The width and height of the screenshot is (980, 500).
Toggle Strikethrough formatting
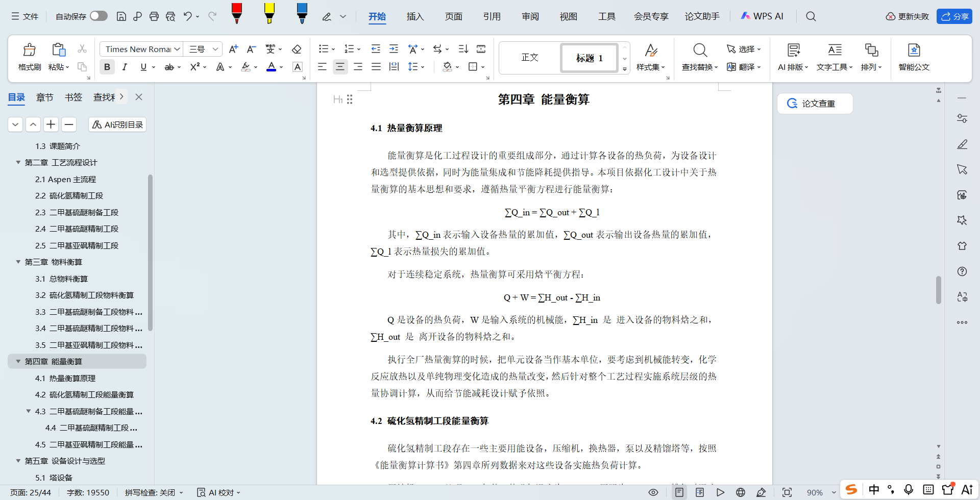point(169,67)
